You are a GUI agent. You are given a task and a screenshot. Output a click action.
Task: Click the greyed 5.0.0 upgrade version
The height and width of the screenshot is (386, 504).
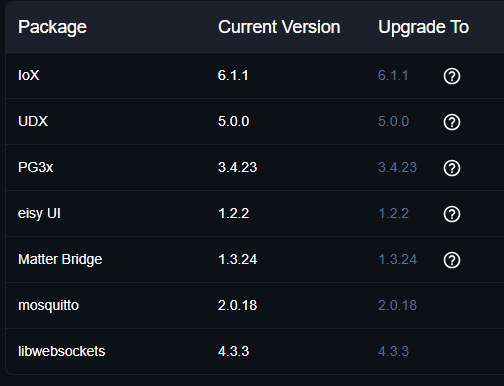[393, 121]
